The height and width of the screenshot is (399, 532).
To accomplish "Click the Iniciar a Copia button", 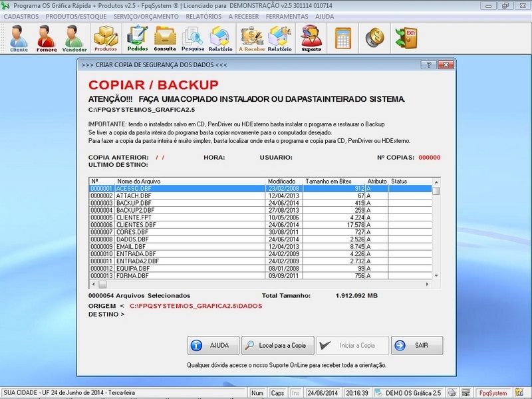I will (352, 345).
